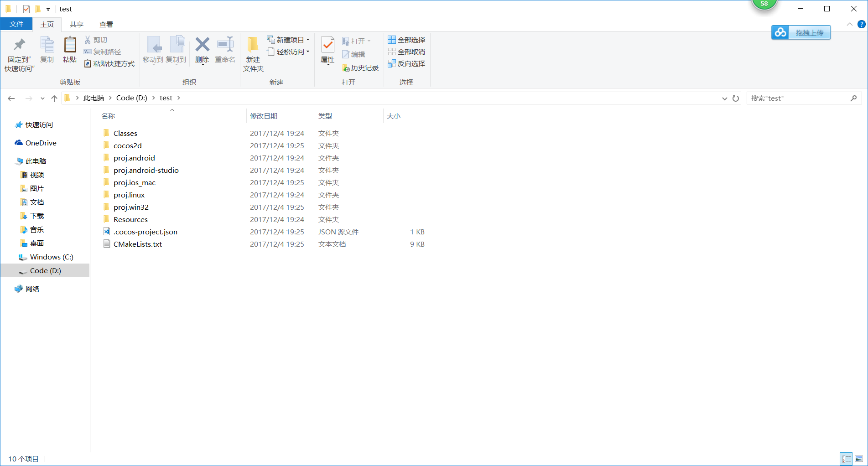Select the Classes folder
The image size is (868, 466).
coord(125,133)
